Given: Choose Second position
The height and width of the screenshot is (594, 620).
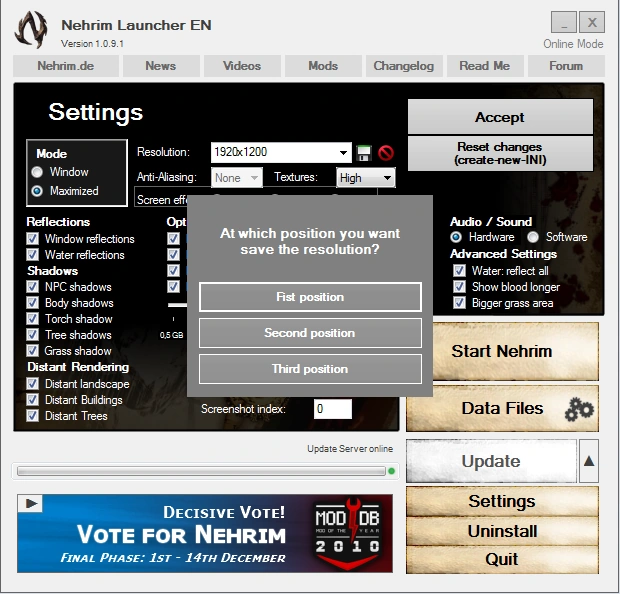Looking at the screenshot, I should click(310, 333).
